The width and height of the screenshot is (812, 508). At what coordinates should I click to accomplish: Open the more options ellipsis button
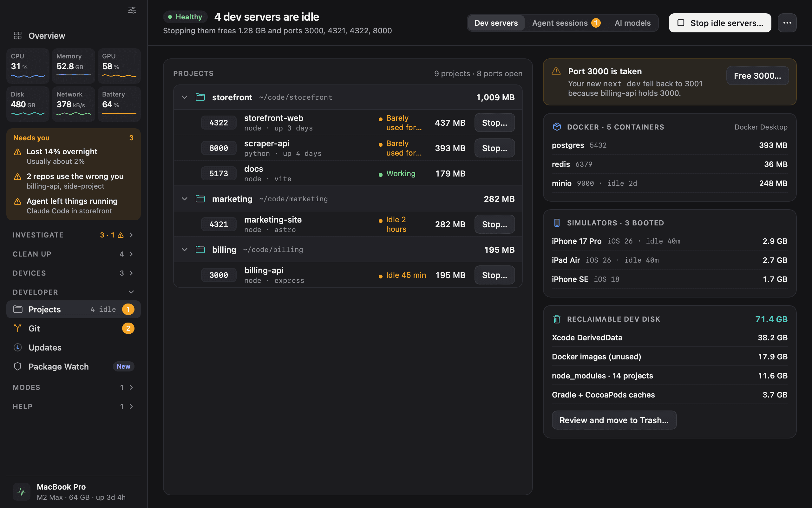[x=787, y=23]
